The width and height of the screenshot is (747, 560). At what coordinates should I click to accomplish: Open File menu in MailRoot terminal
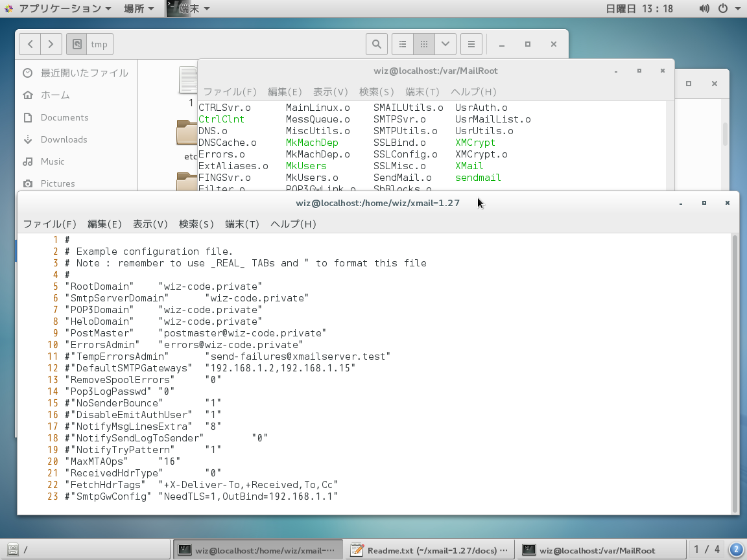click(x=230, y=92)
